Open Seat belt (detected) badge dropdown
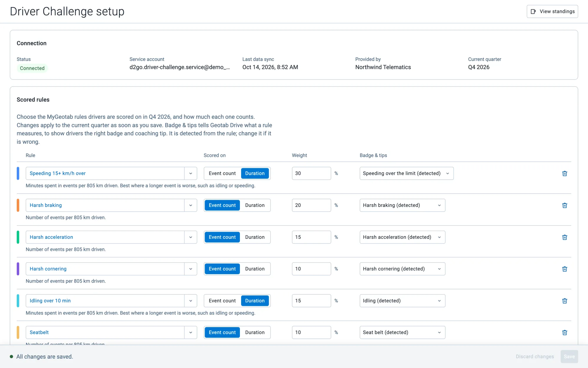Image resolution: width=588 pixels, height=368 pixels. (402, 332)
